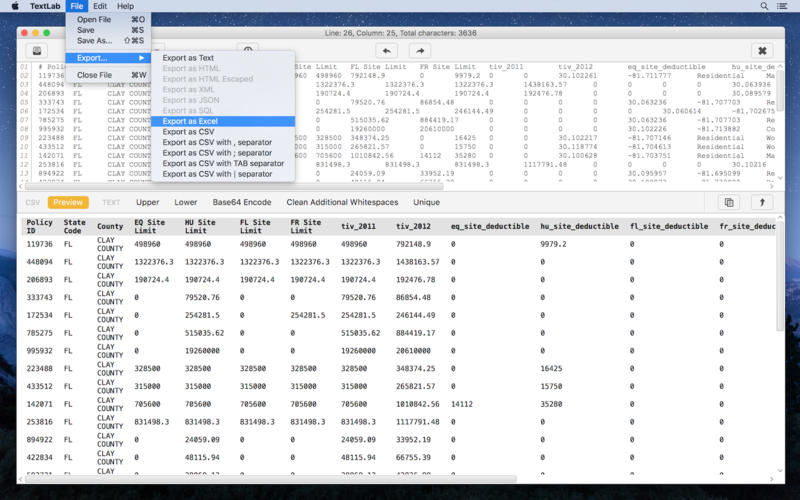Click the leftmost toolbar icon button

(37, 51)
